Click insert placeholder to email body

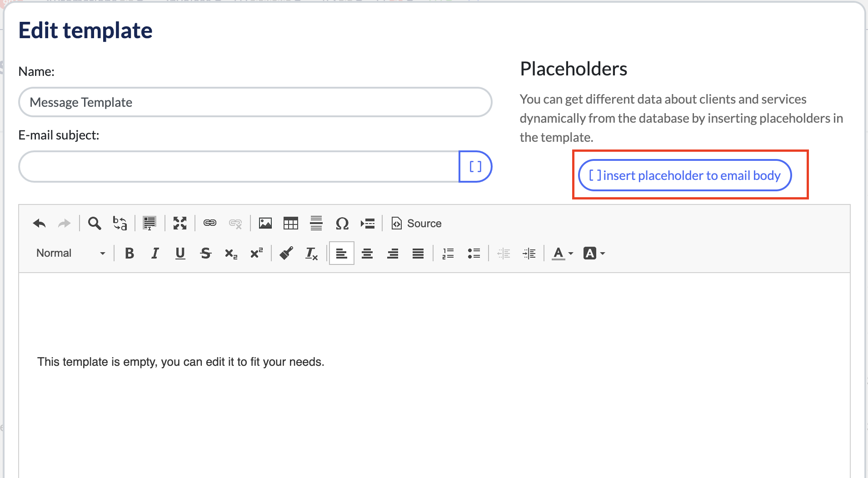point(684,175)
